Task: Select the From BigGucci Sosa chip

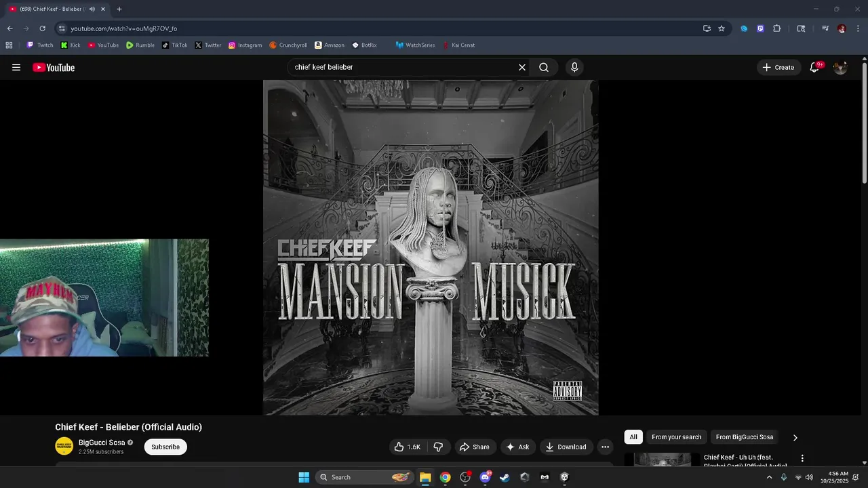Action: 745,437
